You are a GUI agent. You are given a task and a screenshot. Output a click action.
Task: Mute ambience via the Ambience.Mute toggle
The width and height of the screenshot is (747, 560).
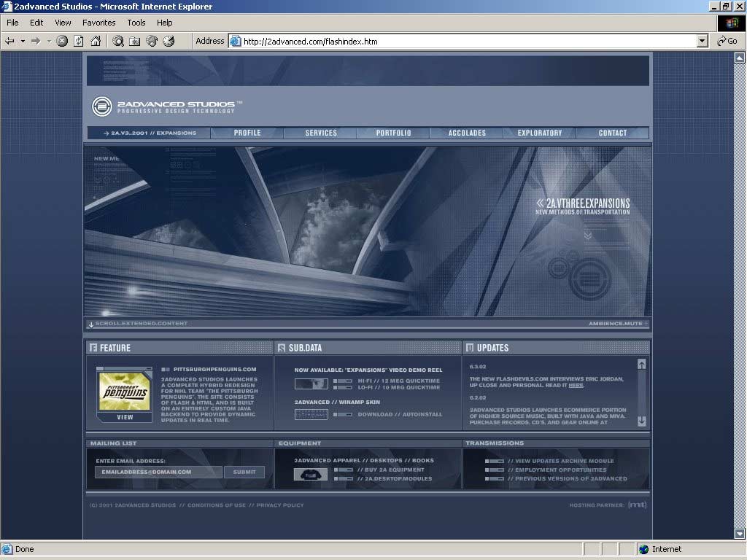pos(617,323)
